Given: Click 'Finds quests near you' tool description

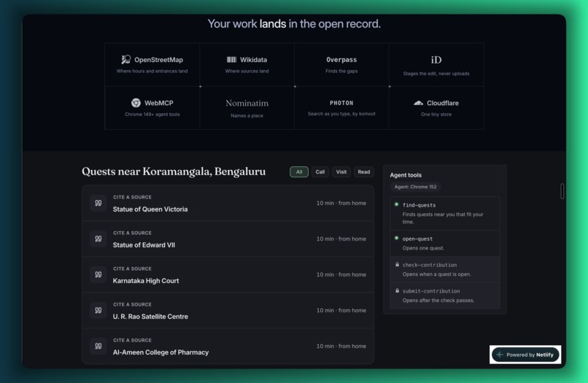Looking at the screenshot, I should [x=443, y=218].
